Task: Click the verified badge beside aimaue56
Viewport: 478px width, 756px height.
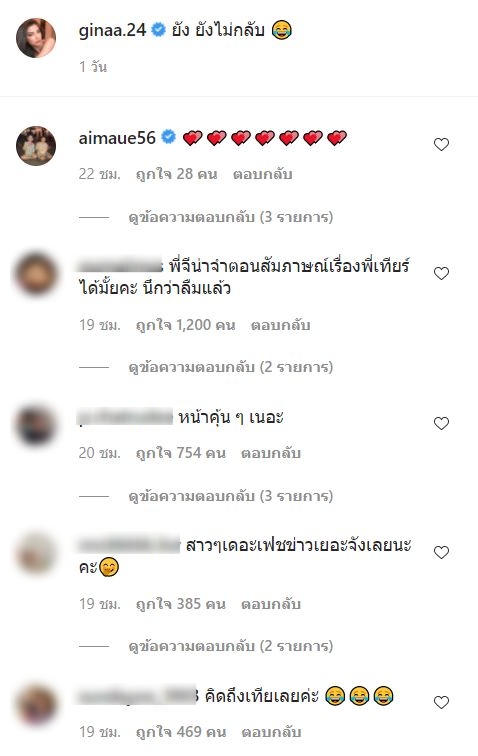Action: (x=168, y=137)
